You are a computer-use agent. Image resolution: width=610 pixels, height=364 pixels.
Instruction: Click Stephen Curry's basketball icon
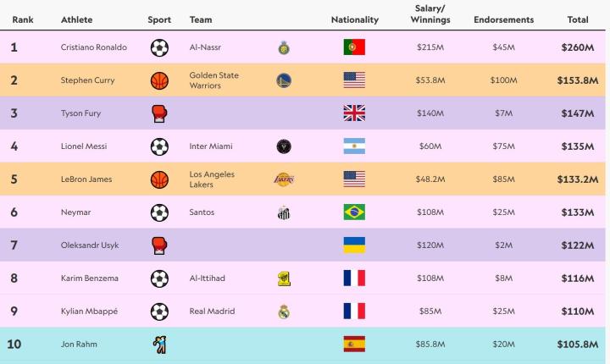pyautogui.click(x=159, y=80)
